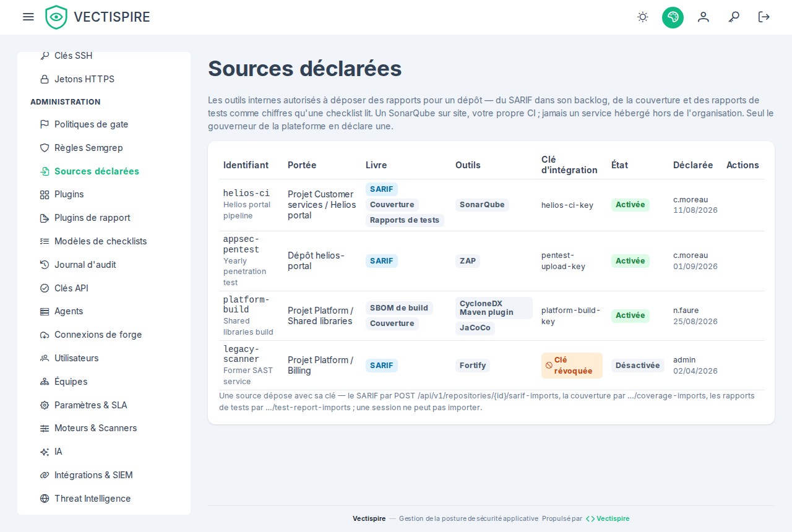Click the Vectispire shield logo
Screen dimensions: 792x532
pos(56,17)
